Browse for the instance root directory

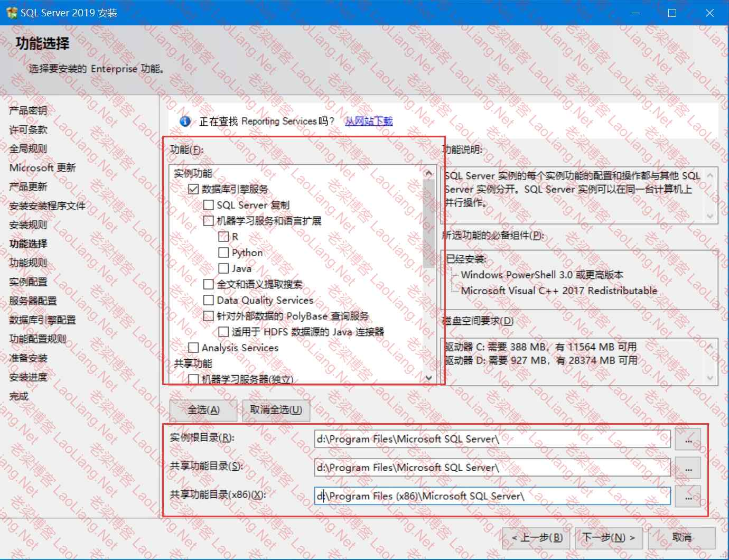click(x=688, y=440)
